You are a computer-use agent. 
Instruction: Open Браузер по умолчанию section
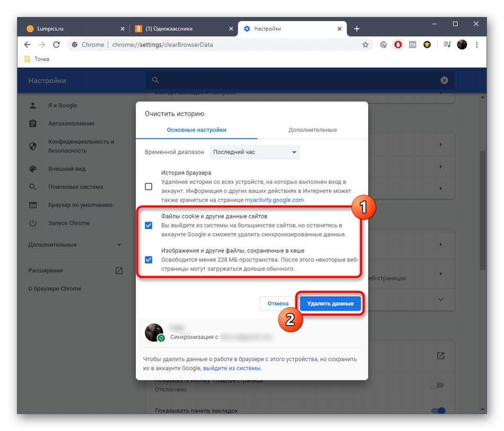tap(80, 205)
